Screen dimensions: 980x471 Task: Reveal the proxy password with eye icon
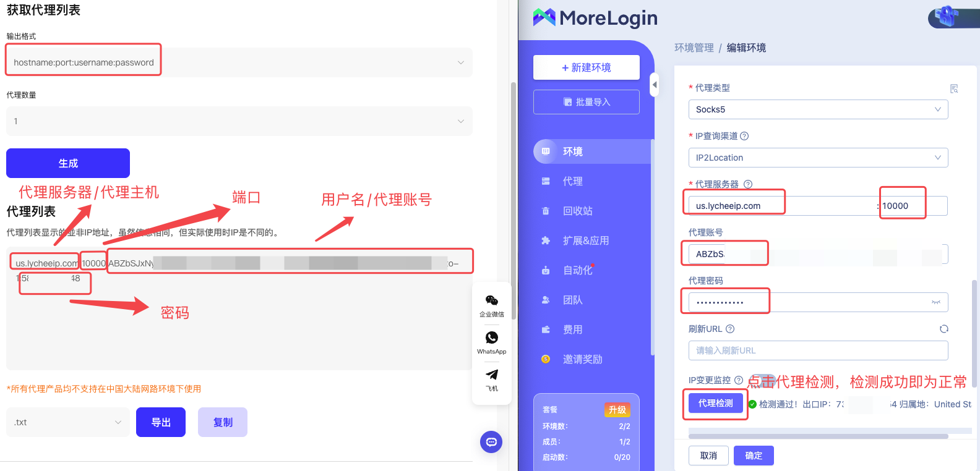[x=936, y=302]
